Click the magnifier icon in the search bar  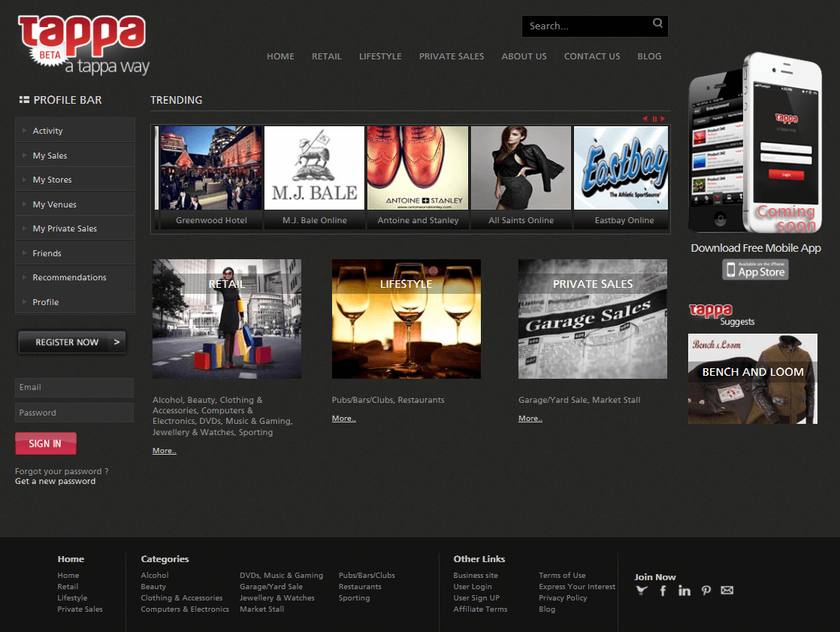point(657,24)
